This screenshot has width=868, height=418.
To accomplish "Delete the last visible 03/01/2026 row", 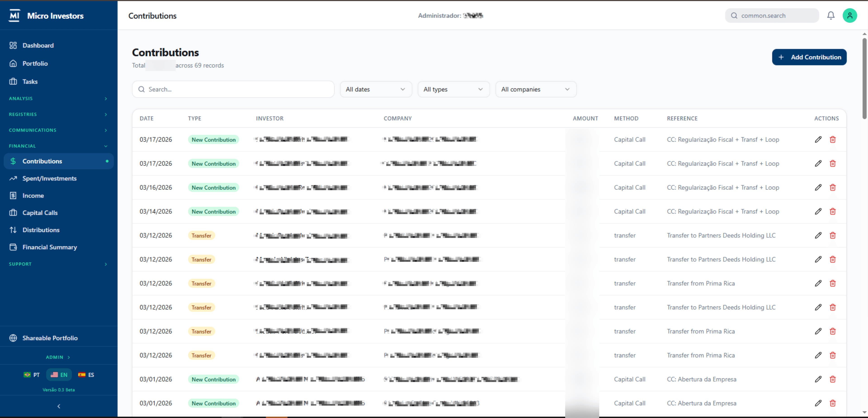I will point(832,403).
